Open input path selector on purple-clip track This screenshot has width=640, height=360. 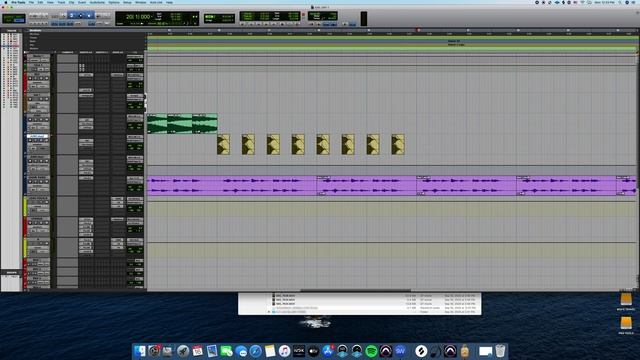tap(135, 178)
